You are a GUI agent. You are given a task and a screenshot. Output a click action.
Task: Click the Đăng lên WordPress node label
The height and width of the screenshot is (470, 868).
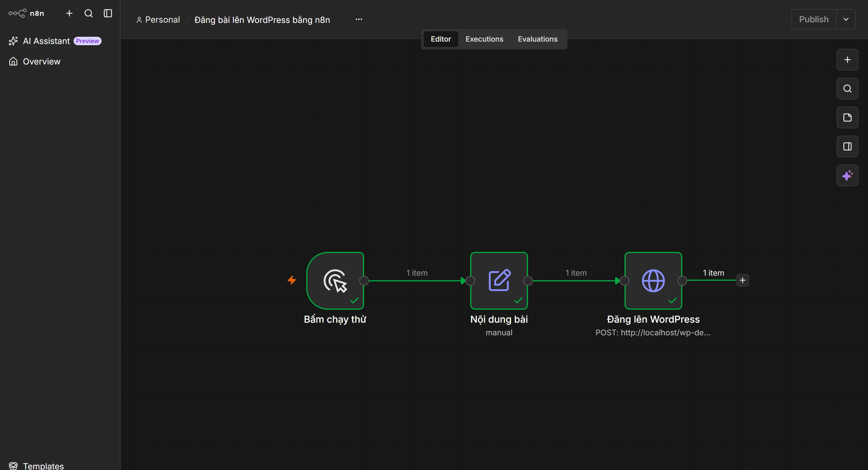click(x=653, y=319)
